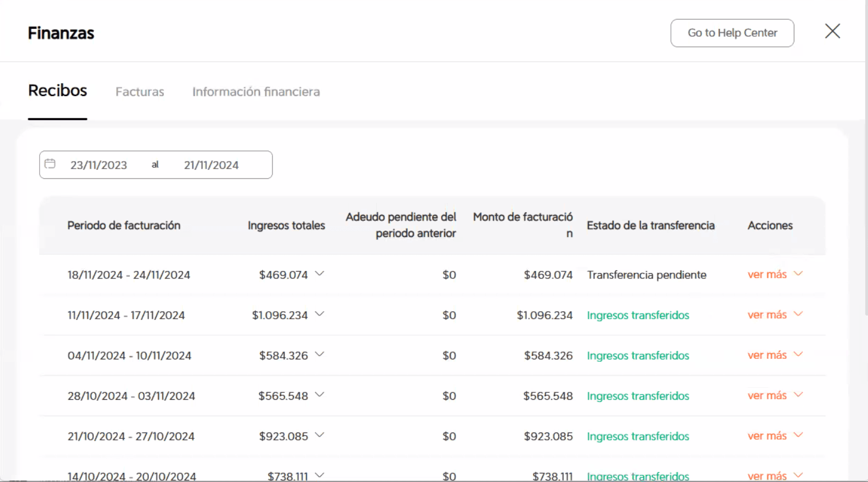Expand income chevron next to $1.096.234
Viewport: 868px width, 482px height.
pyautogui.click(x=320, y=314)
